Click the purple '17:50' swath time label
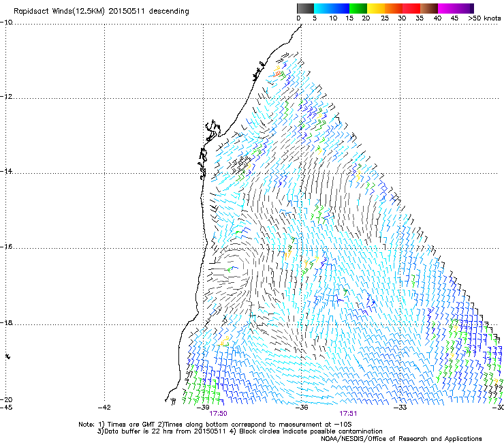This screenshot has width=504, height=443. point(218,414)
